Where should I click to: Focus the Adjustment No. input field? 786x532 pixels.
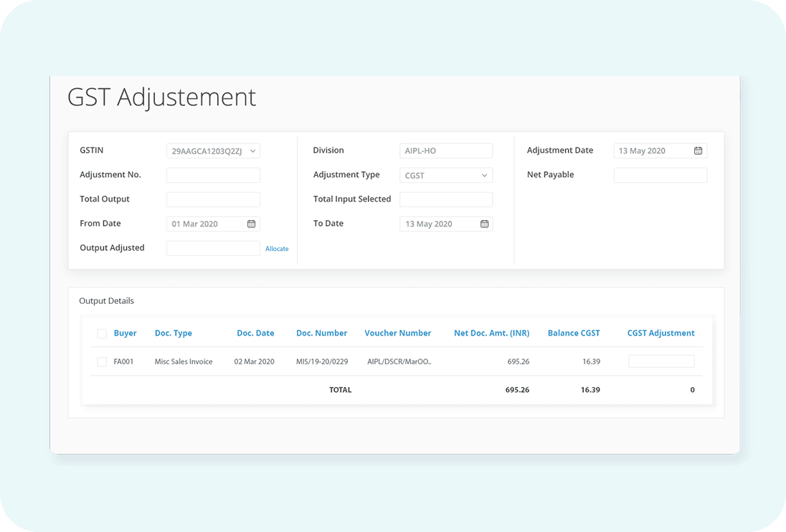point(213,175)
